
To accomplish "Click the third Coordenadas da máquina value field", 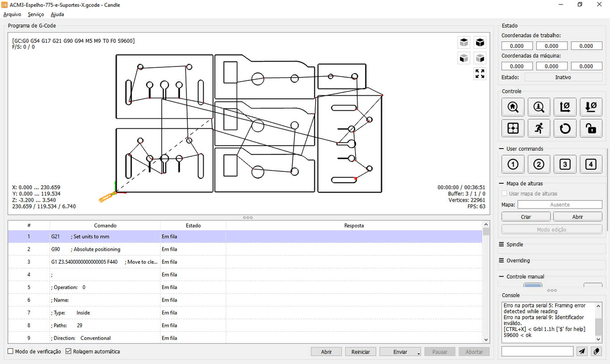I will (x=586, y=66).
